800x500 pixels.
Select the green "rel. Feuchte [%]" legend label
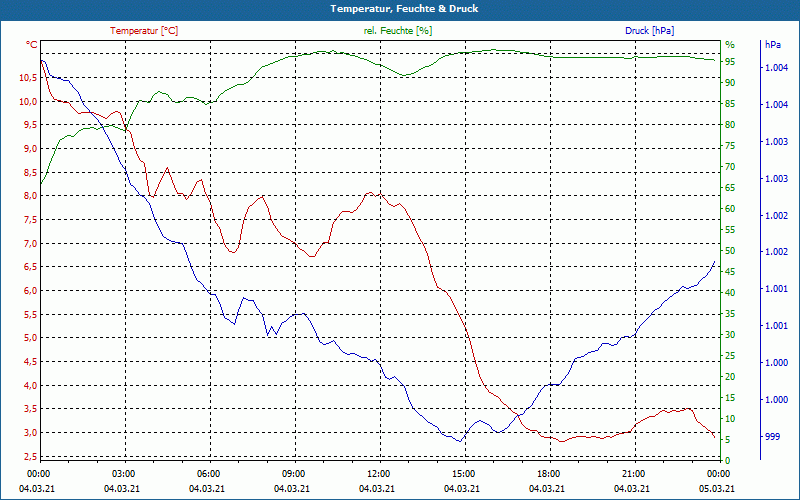pyautogui.click(x=397, y=31)
